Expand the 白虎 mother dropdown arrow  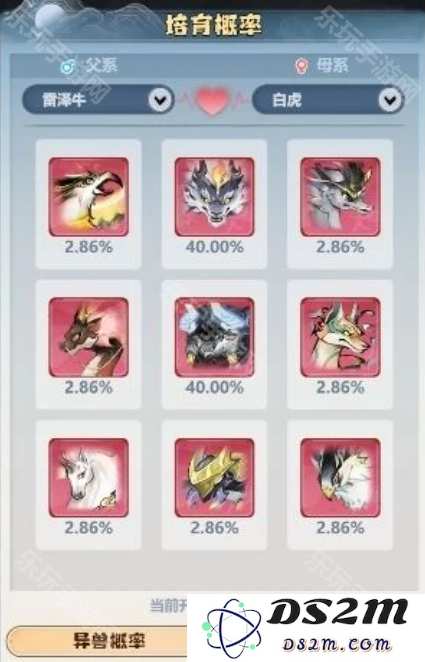point(390,100)
